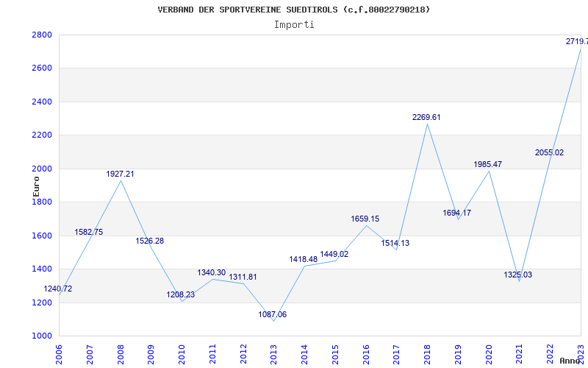Click y-axis tick 2000
Screen dimensions: 588x368
tap(42, 169)
